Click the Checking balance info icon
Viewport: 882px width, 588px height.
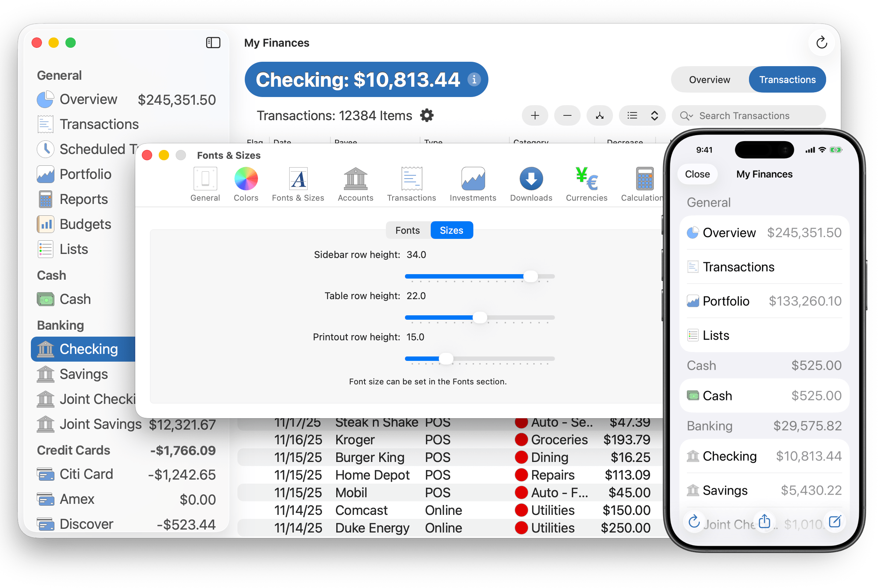[x=474, y=79]
